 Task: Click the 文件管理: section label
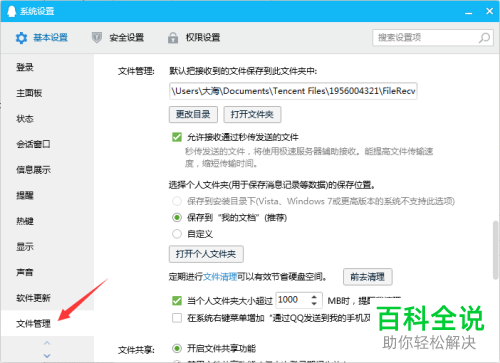(136, 71)
